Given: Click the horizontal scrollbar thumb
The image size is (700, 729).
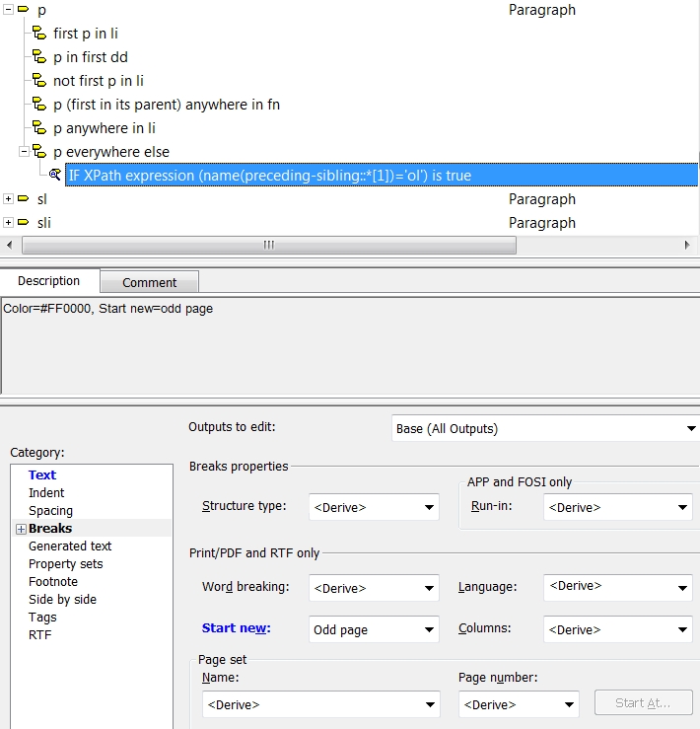Looking at the screenshot, I should 269,245.
